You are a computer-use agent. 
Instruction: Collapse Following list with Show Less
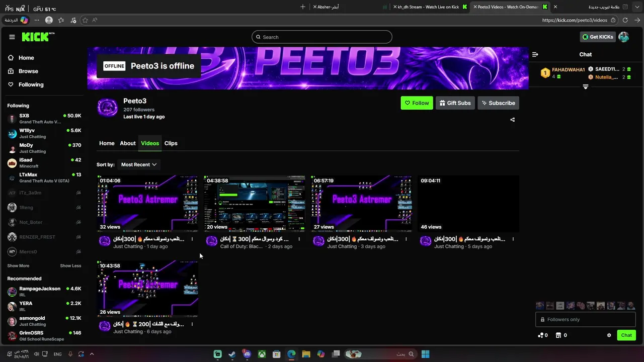[x=70, y=265]
